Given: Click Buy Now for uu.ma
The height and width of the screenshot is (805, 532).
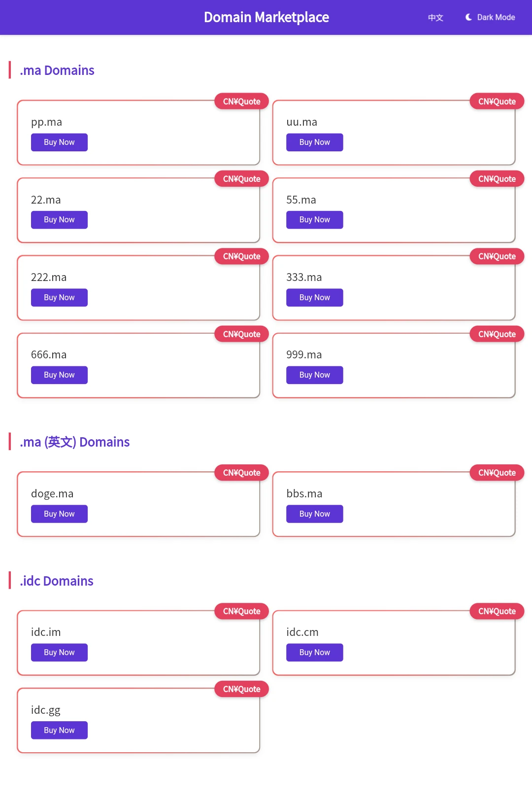Looking at the screenshot, I should click(315, 142).
